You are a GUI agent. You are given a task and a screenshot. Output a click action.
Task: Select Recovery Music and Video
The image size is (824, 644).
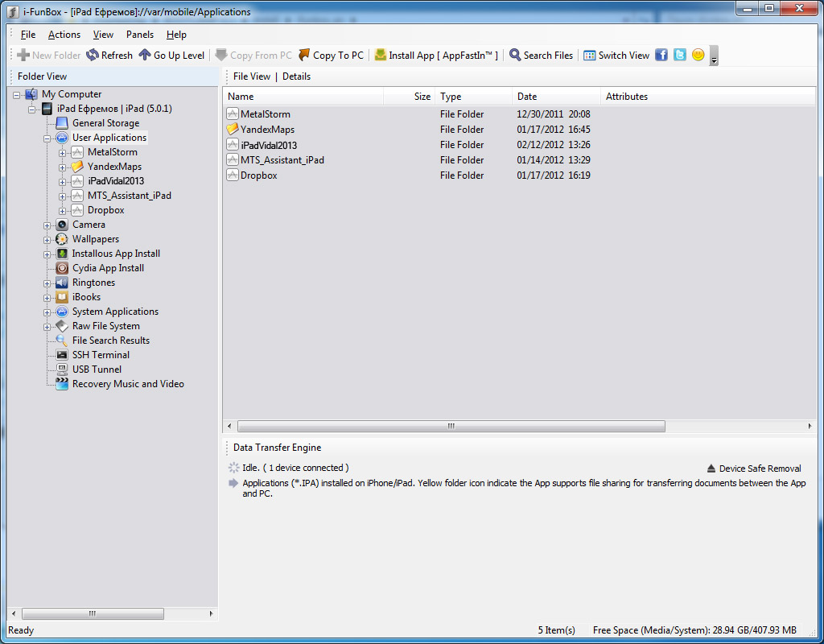[128, 384]
